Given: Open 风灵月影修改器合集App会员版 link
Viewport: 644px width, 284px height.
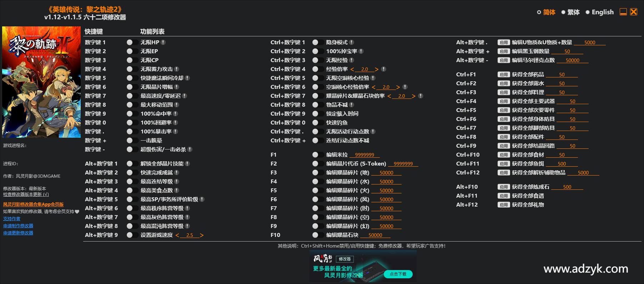Looking at the screenshot, I should [x=34, y=204].
